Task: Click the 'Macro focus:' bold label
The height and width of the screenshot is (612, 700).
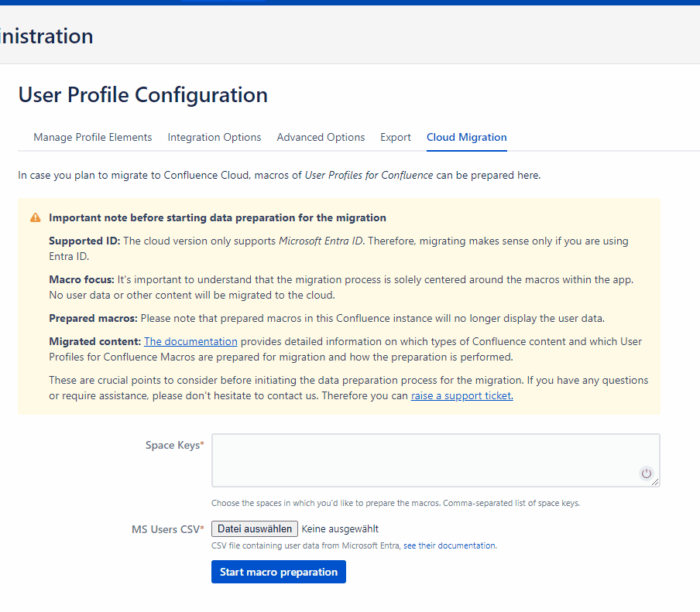Action: 82,280
